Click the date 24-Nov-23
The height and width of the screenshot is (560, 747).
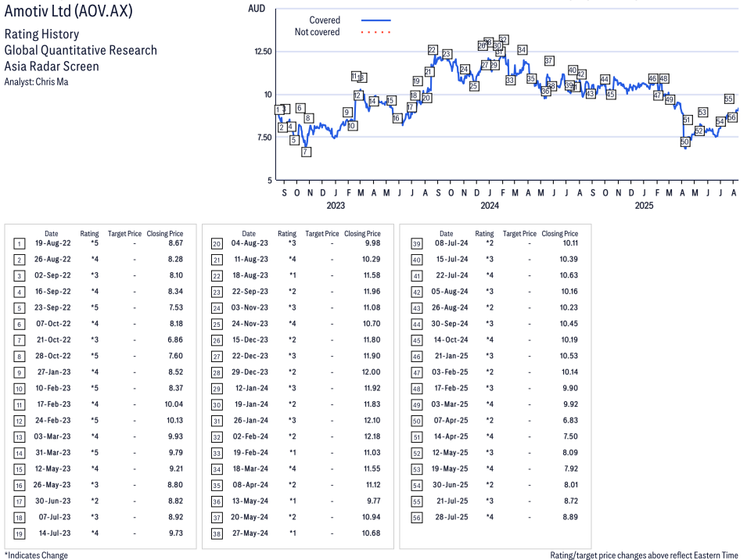(x=250, y=323)
